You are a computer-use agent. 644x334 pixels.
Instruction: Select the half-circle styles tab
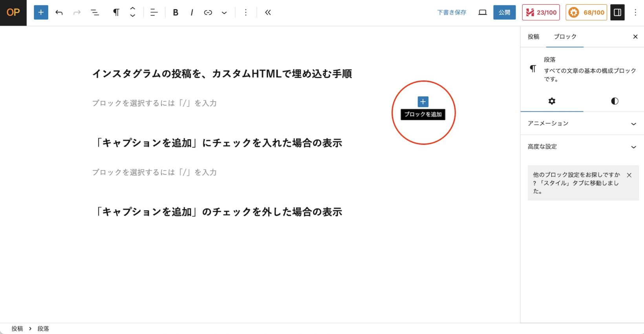click(x=615, y=101)
